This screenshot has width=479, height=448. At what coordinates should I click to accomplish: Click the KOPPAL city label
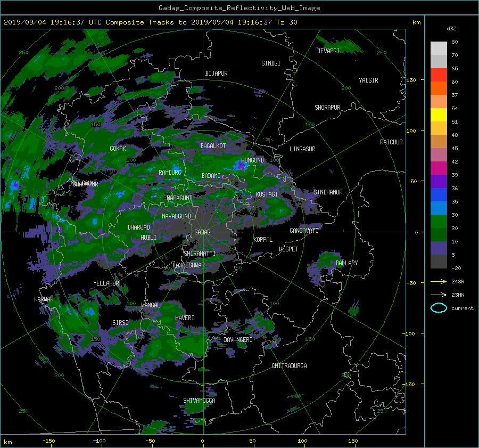click(x=263, y=239)
